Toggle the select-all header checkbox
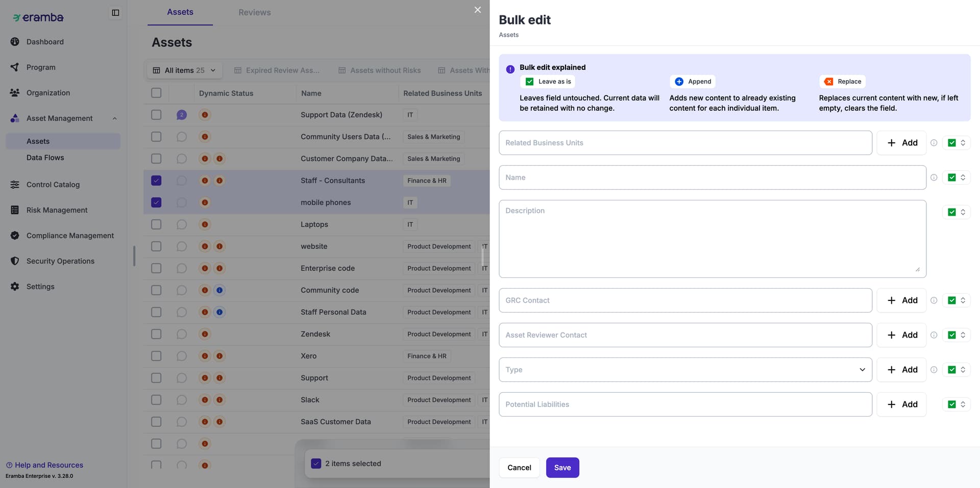 tap(156, 93)
